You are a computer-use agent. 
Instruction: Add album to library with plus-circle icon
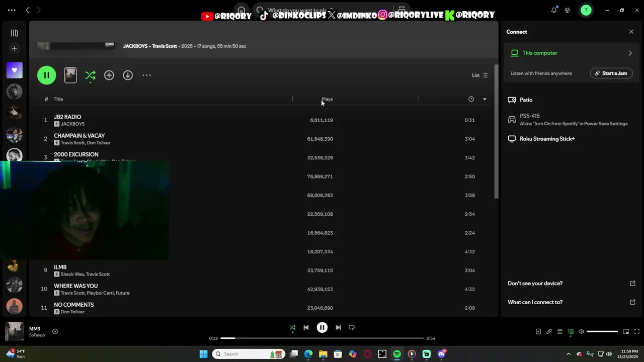109,75
